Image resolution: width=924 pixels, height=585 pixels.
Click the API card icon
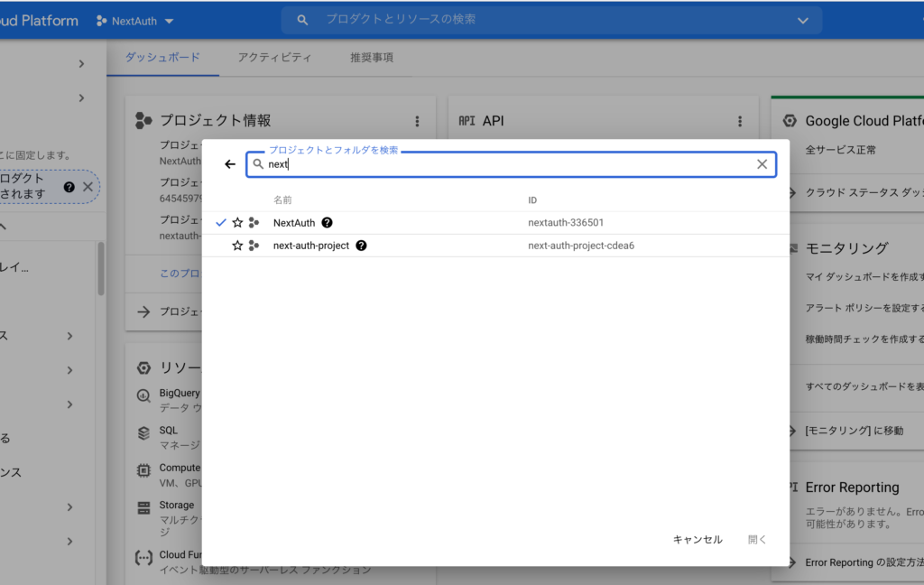click(466, 119)
